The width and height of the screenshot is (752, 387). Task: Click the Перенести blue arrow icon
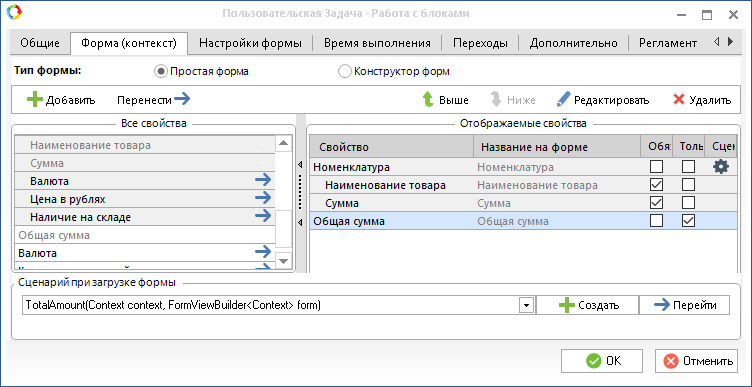pos(182,99)
